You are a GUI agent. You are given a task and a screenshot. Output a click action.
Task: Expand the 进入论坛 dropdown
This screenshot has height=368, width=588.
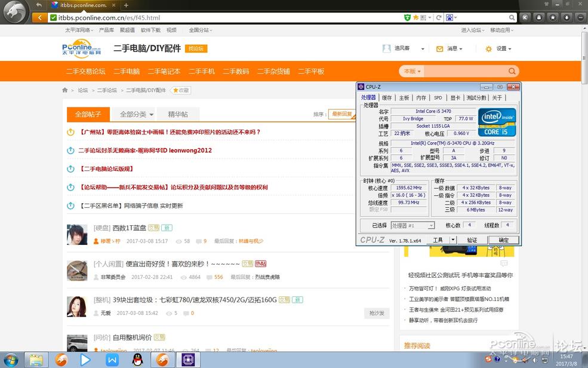coord(473,30)
